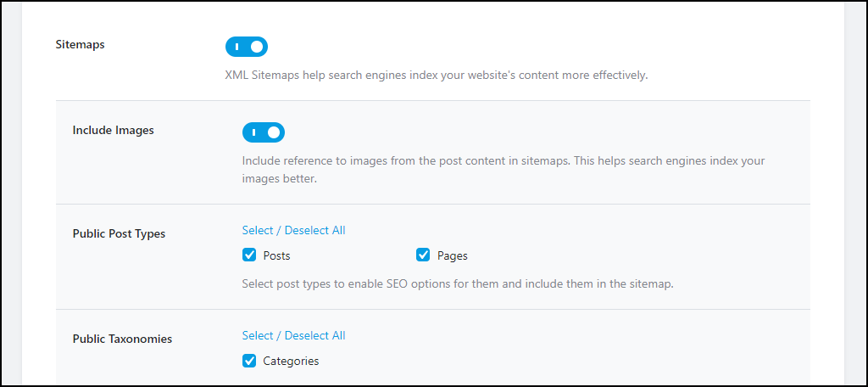The height and width of the screenshot is (387, 868).
Task: Turn off the Sitemaps toggle switch
Action: tap(247, 47)
